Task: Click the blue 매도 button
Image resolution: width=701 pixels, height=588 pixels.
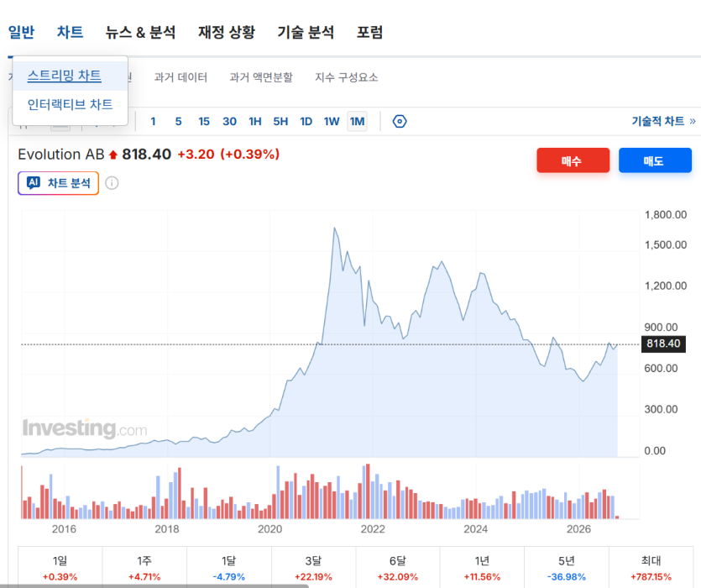Action: click(655, 160)
